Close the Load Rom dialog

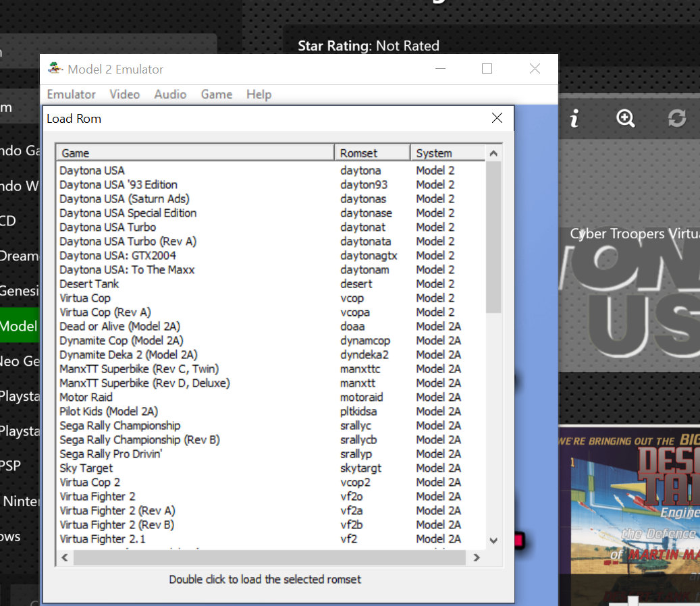[497, 118]
